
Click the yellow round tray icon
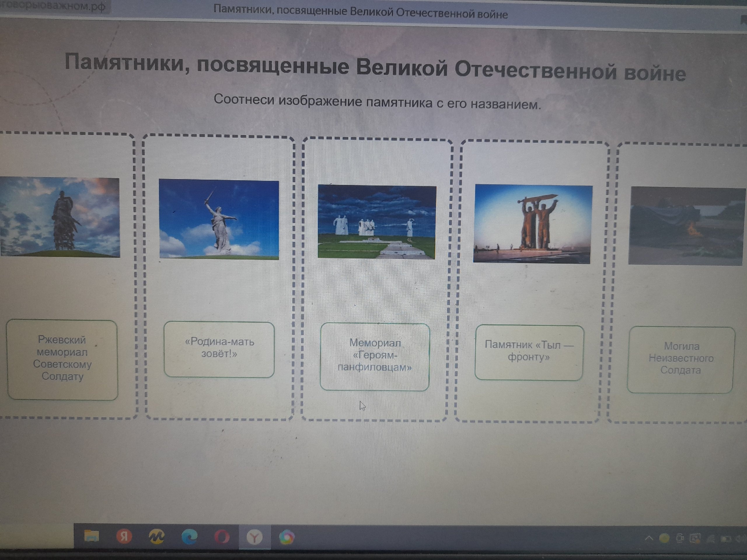664,538
